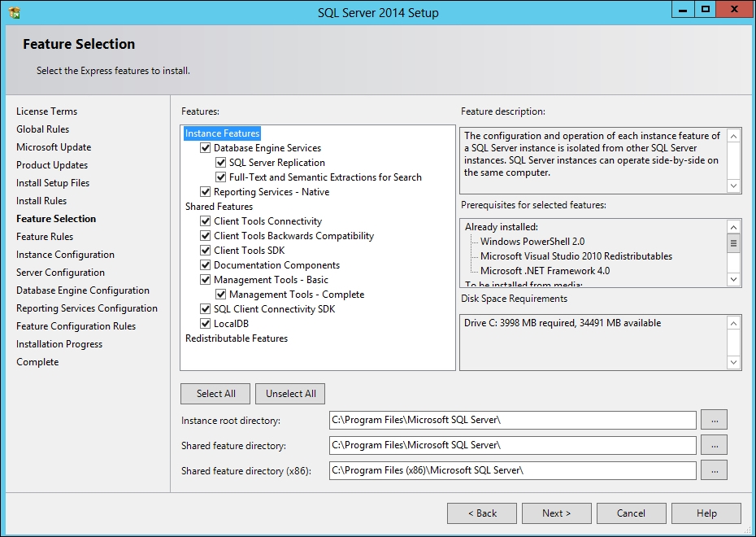Proceed with the Next button
The width and height of the screenshot is (756, 537).
(556, 513)
